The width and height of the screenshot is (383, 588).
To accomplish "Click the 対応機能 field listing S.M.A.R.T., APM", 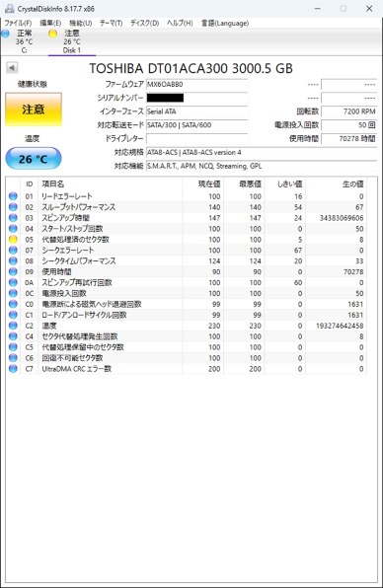I will click(x=262, y=166).
